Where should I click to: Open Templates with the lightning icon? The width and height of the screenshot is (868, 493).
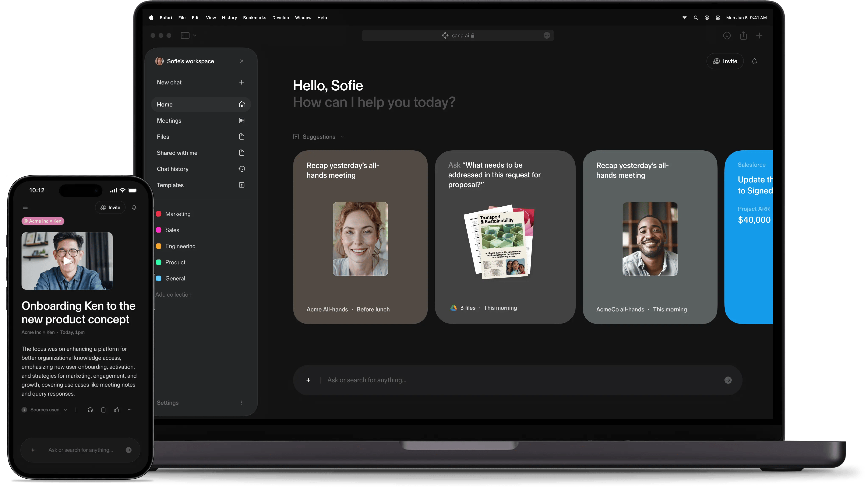click(x=242, y=185)
